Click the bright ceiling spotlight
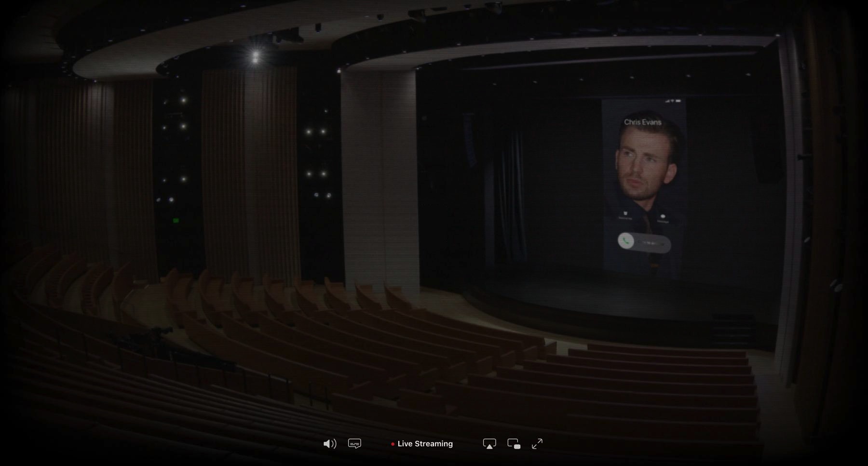 pos(256,56)
